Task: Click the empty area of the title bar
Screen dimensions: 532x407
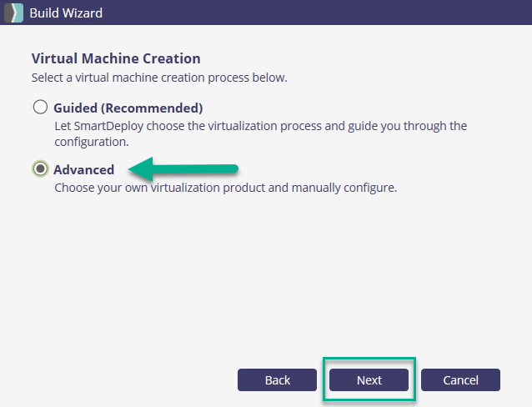Action: pos(334,13)
